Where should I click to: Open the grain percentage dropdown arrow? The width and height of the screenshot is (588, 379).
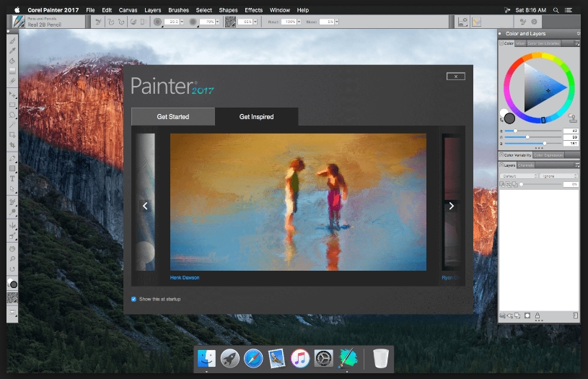(x=255, y=22)
